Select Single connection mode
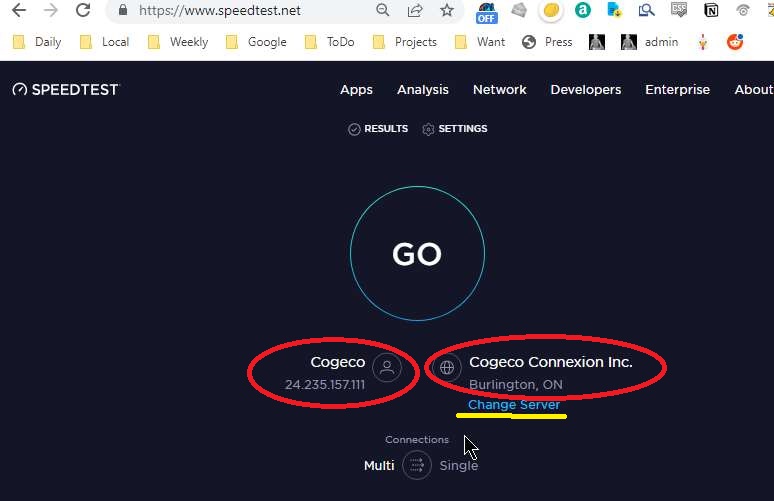The width and height of the screenshot is (774, 501). point(459,465)
